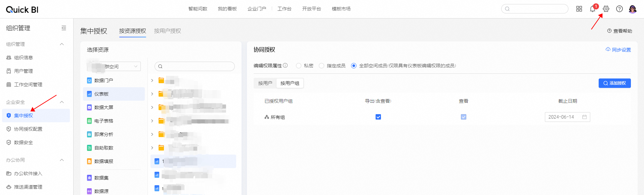This screenshot has width=644, height=195.
Task: Click the help question mark icon
Action: [x=619, y=9]
